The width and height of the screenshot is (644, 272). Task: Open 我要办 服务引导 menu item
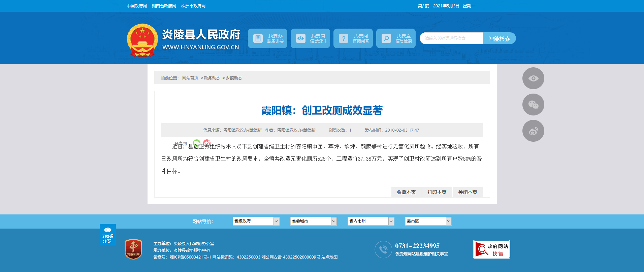coord(267,38)
